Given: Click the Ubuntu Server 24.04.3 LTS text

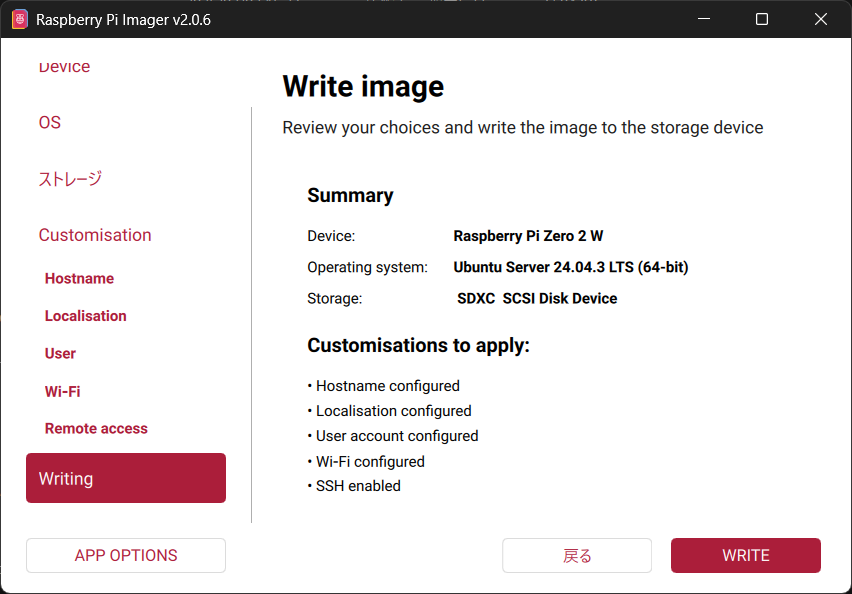Looking at the screenshot, I should [x=570, y=268].
